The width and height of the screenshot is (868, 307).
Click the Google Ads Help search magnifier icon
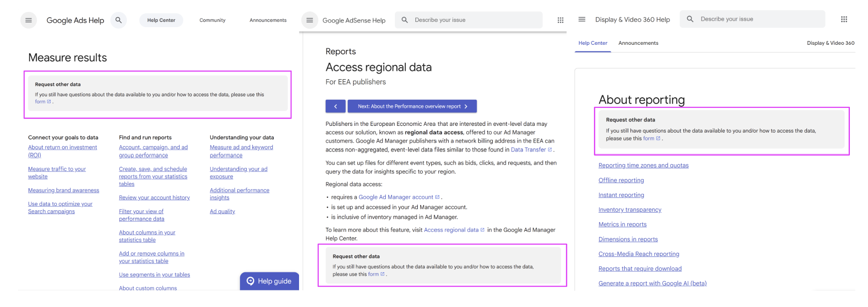click(118, 20)
